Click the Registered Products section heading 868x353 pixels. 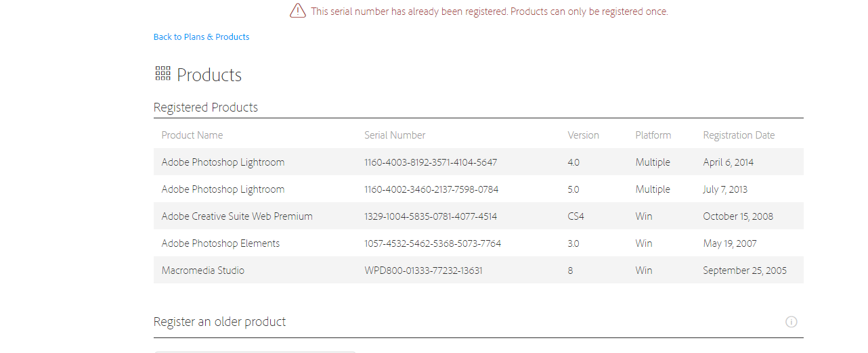206,108
